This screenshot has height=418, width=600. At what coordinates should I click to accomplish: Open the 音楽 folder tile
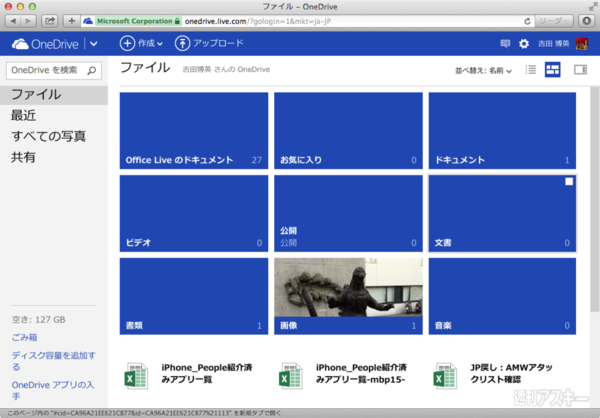click(502, 296)
